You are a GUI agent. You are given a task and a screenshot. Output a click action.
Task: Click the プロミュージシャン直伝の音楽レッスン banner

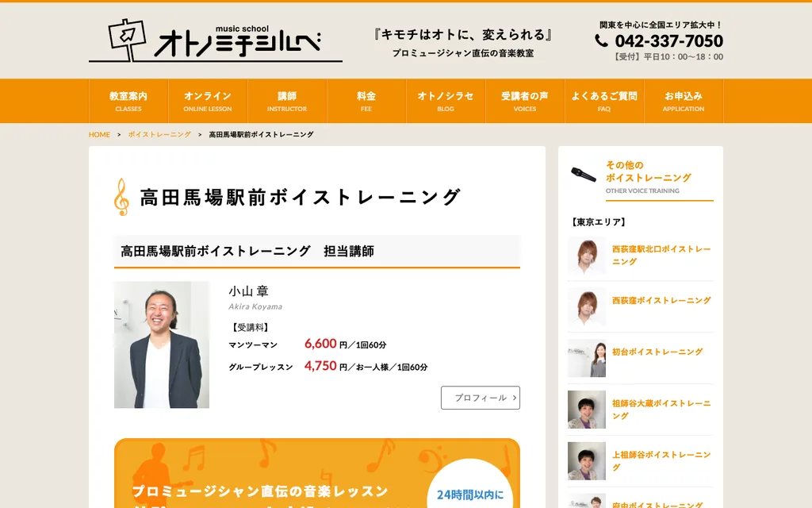(317, 473)
